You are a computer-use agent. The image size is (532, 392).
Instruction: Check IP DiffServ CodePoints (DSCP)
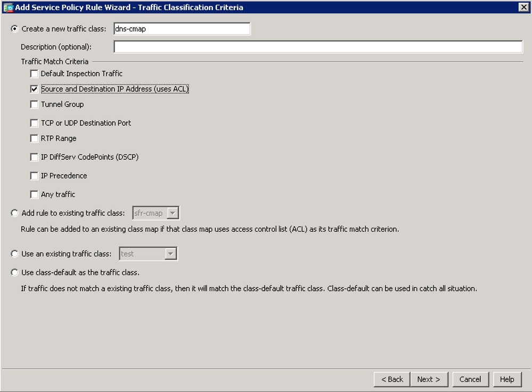pyautogui.click(x=34, y=157)
